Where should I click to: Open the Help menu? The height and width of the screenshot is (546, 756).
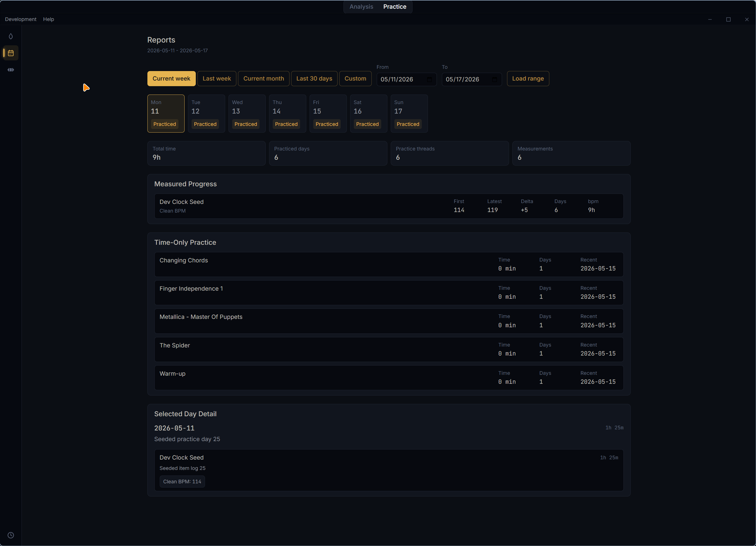point(48,19)
